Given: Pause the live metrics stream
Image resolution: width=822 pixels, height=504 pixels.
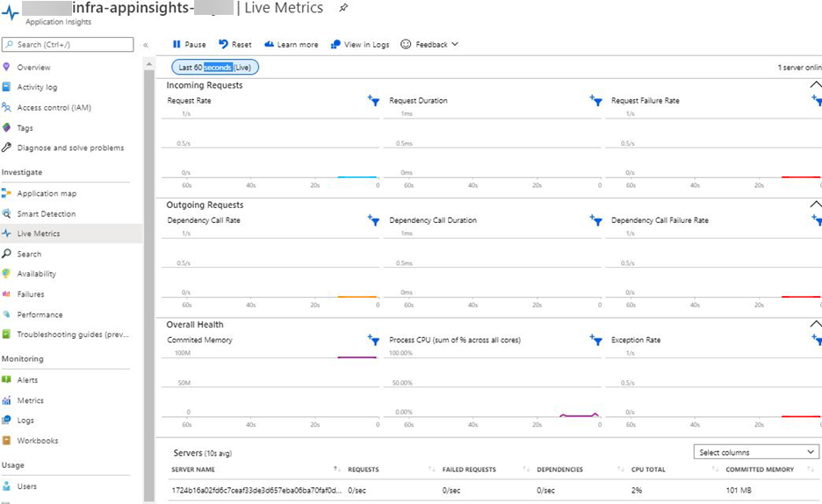Looking at the screenshot, I should 189,45.
